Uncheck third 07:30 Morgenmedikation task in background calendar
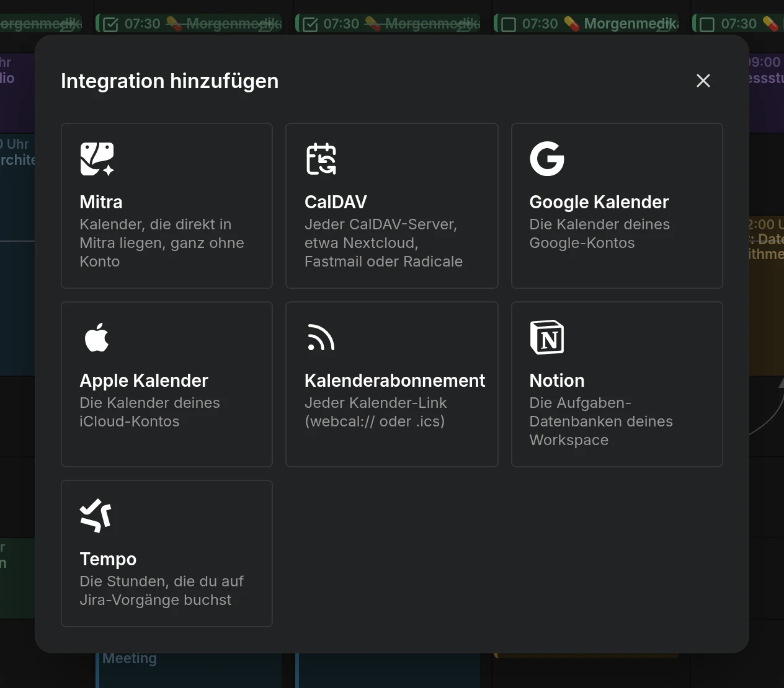Viewport: 784px width, 688px height. click(310, 24)
